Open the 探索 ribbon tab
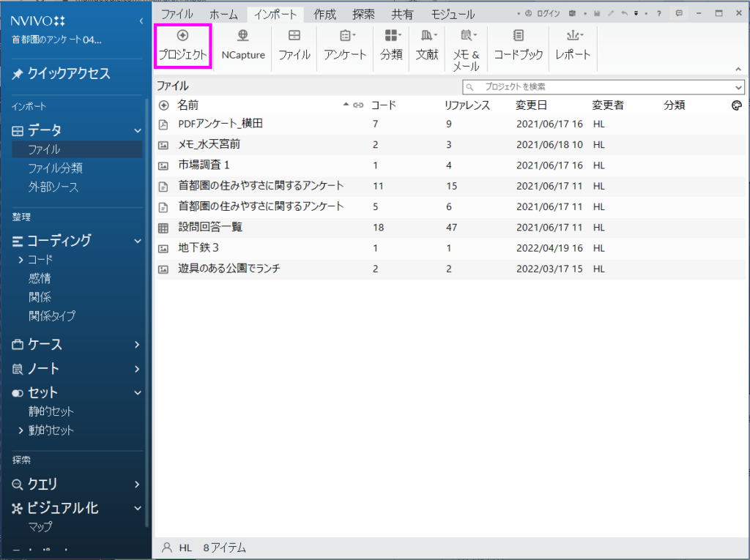This screenshot has height=560, width=750. 363,14
